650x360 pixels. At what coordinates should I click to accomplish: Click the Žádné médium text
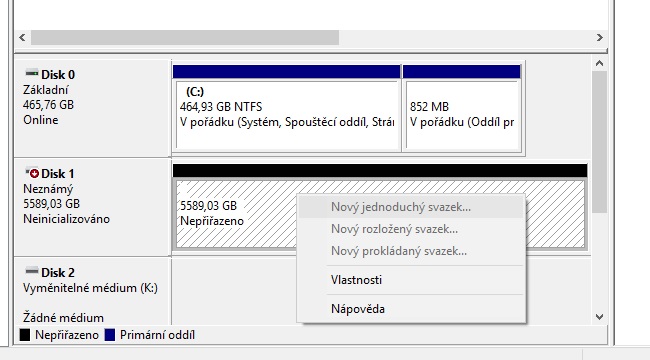click(x=63, y=318)
